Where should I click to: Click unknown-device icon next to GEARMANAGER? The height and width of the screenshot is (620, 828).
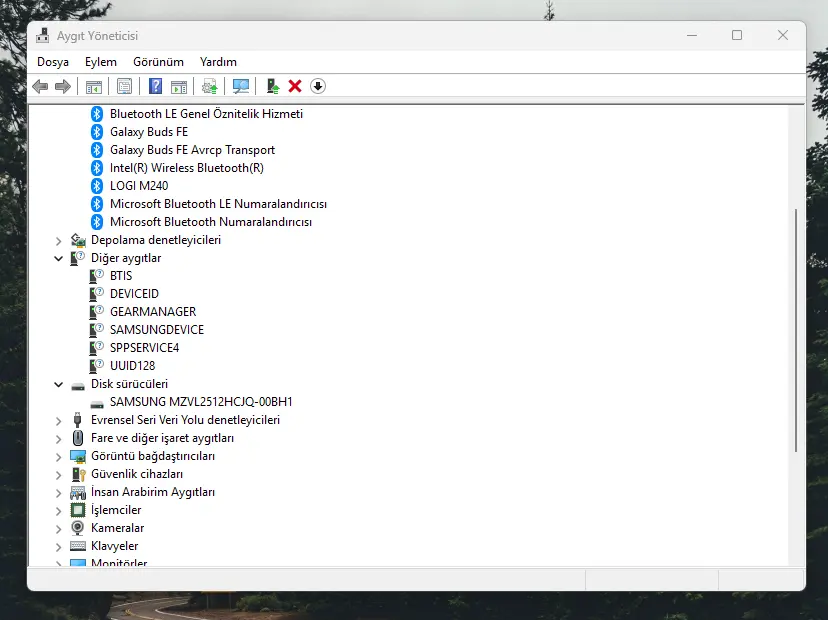(97, 312)
